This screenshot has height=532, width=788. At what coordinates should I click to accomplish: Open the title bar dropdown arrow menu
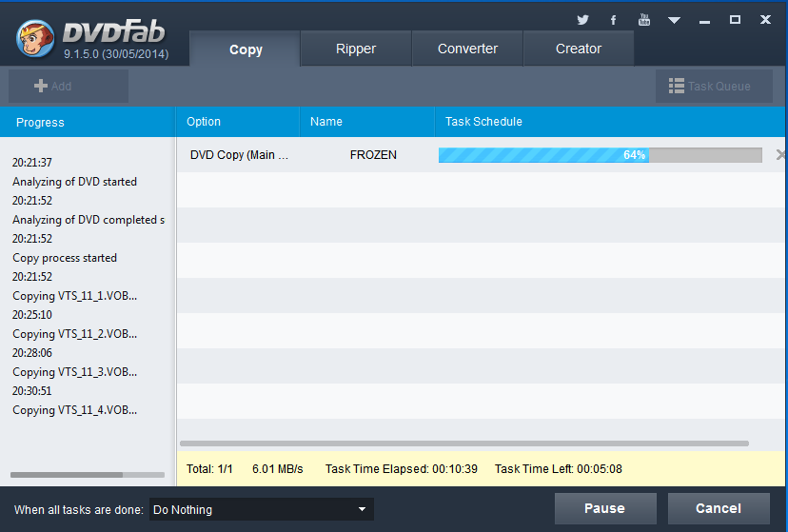click(x=674, y=20)
